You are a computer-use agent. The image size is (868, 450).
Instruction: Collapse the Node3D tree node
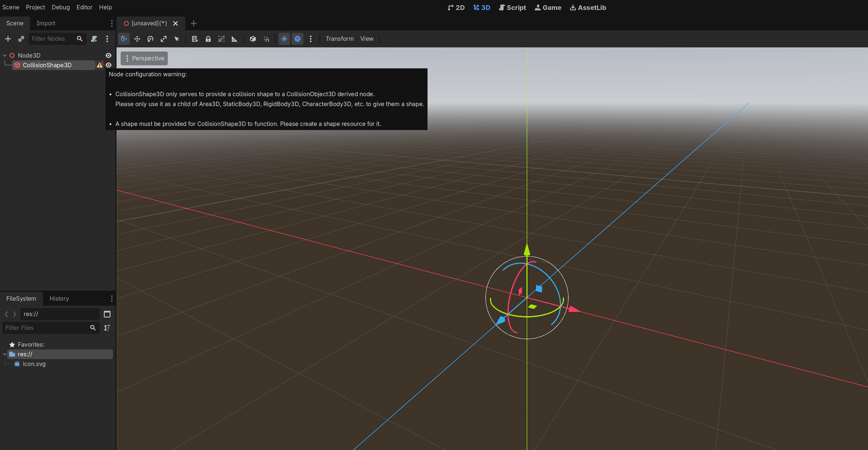click(5, 55)
